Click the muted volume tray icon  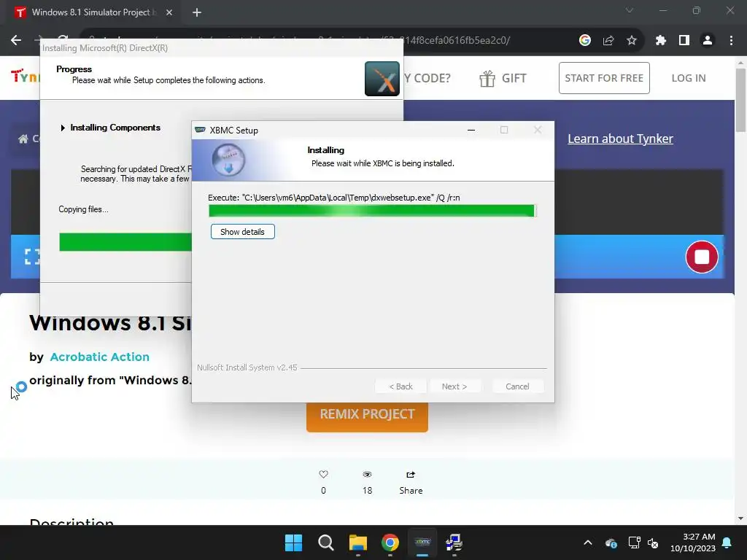pos(653,542)
